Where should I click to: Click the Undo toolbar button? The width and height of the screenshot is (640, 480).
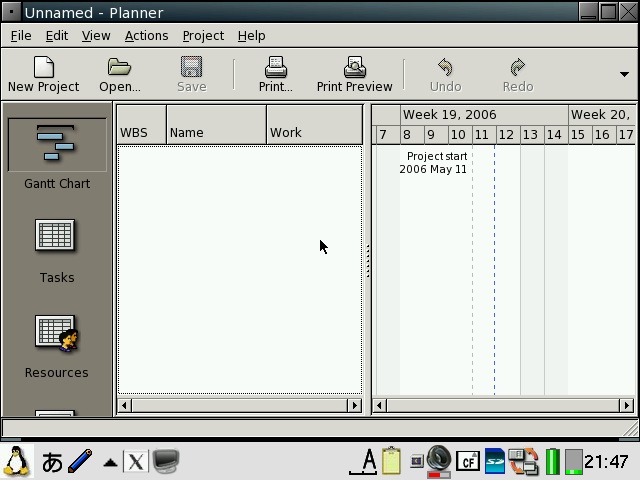445,74
